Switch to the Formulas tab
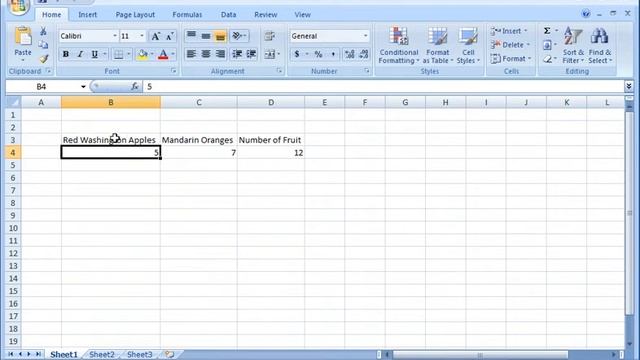This screenshot has height=360, width=640. tap(187, 15)
